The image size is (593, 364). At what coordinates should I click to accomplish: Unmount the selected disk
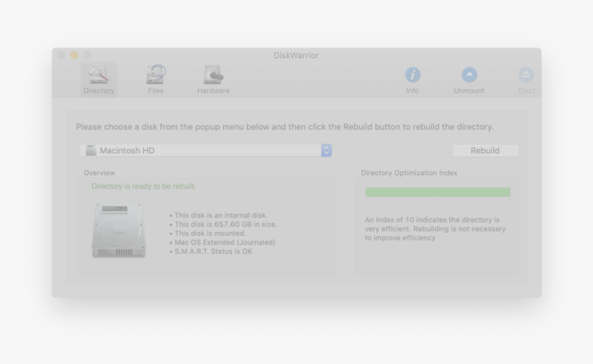(469, 80)
